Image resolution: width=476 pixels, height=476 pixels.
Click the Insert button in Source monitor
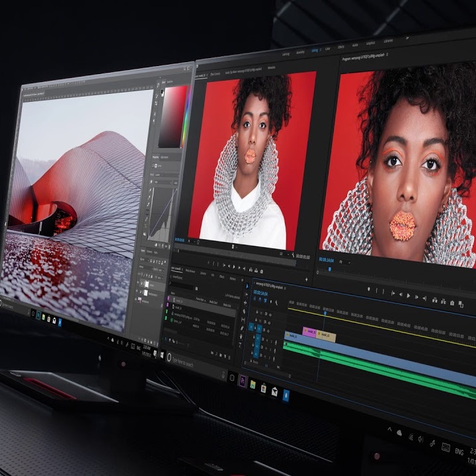(x=251, y=270)
